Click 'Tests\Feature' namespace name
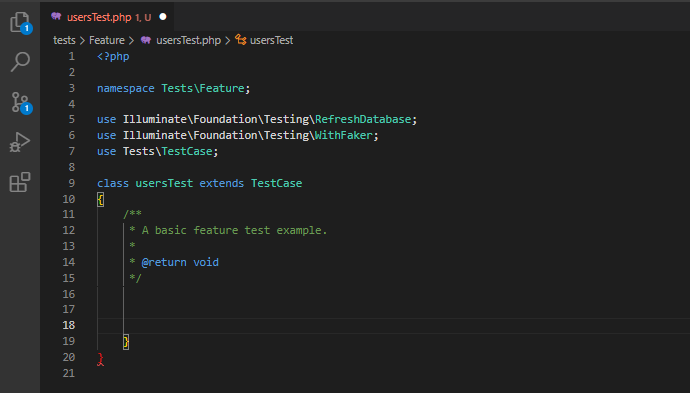Viewport: 690px width, 393px height. (203, 88)
